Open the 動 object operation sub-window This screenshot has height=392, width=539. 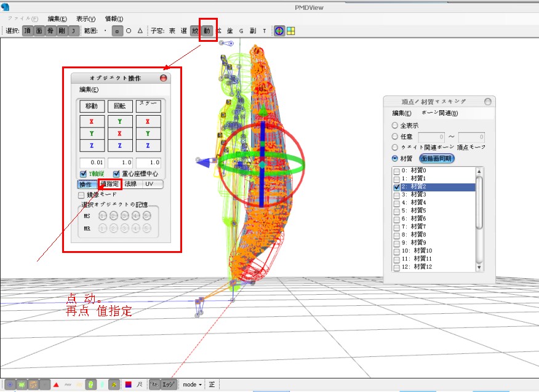[207, 31]
